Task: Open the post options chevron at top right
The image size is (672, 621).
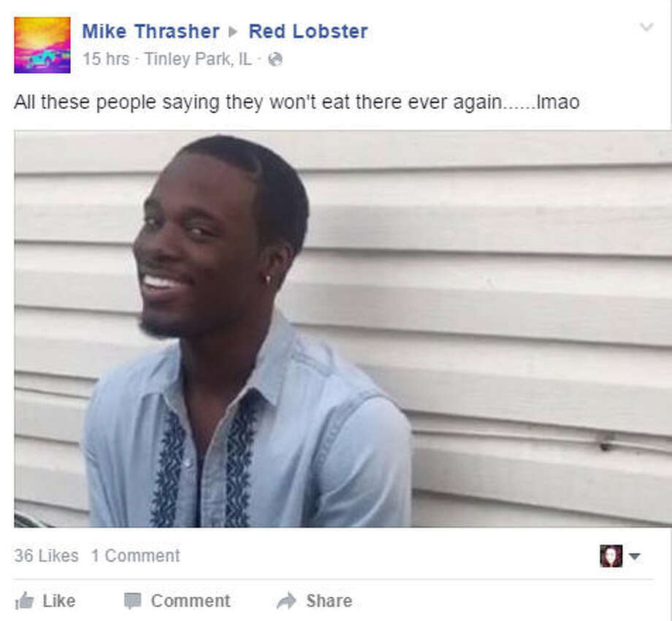Action: tap(646, 28)
